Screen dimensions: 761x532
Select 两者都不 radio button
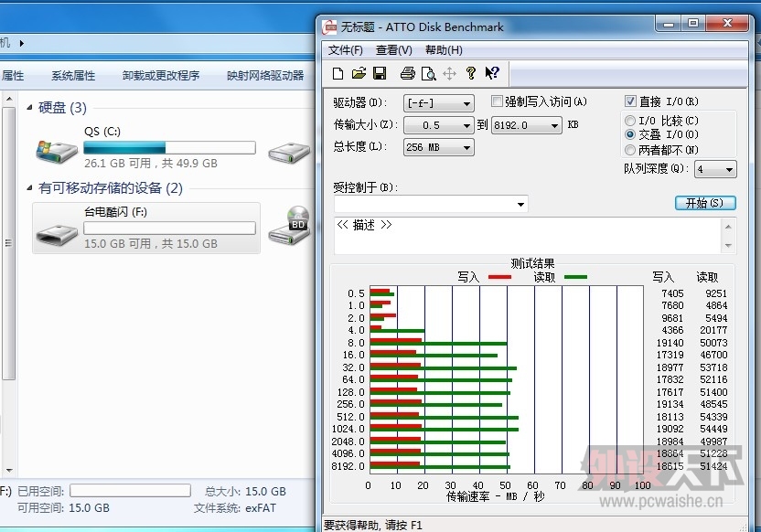tap(630, 149)
